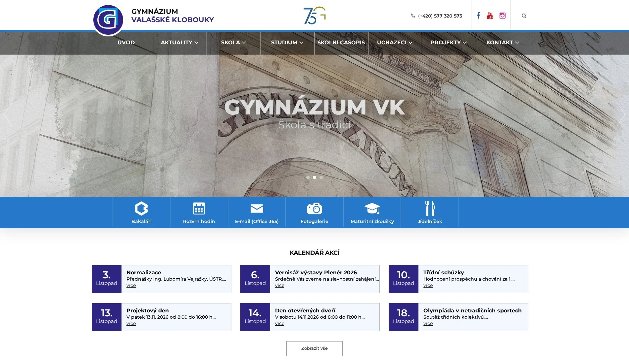Expand the UCHAZEČI menu
The width and height of the screenshot is (629, 364).
pyautogui.click(x=395, y=43)
